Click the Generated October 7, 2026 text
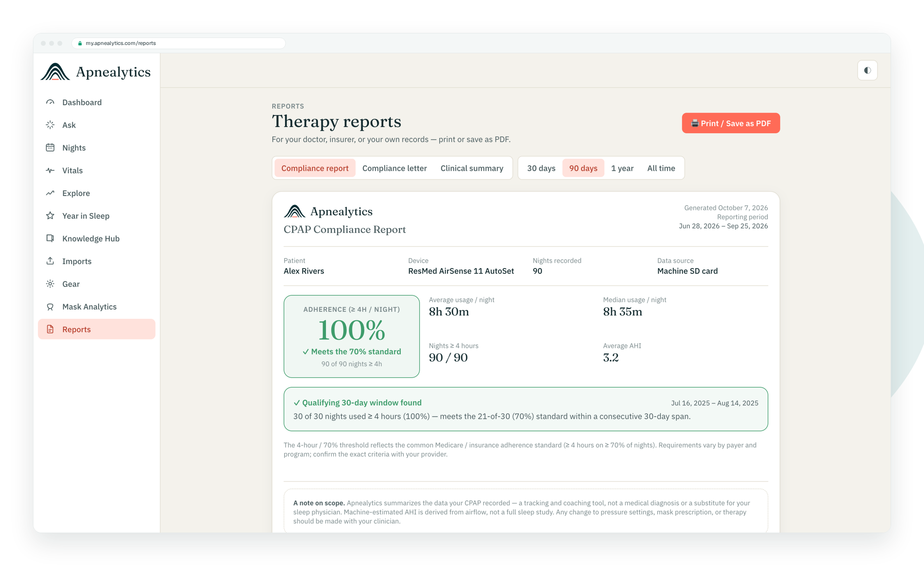Screen dimensions: 924x566 pos(726,208)
